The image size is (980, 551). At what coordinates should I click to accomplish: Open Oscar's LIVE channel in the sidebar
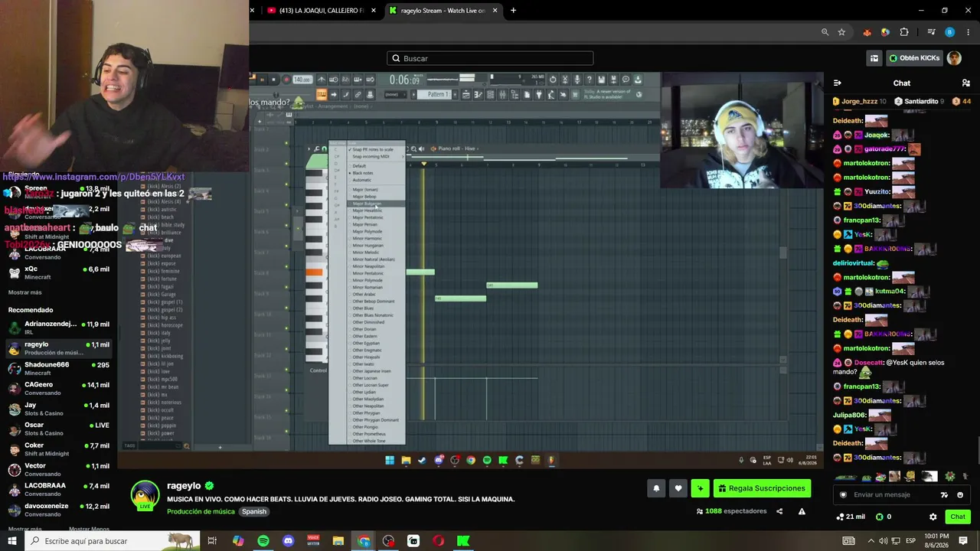pyautogui.click(x=58, y=429)
